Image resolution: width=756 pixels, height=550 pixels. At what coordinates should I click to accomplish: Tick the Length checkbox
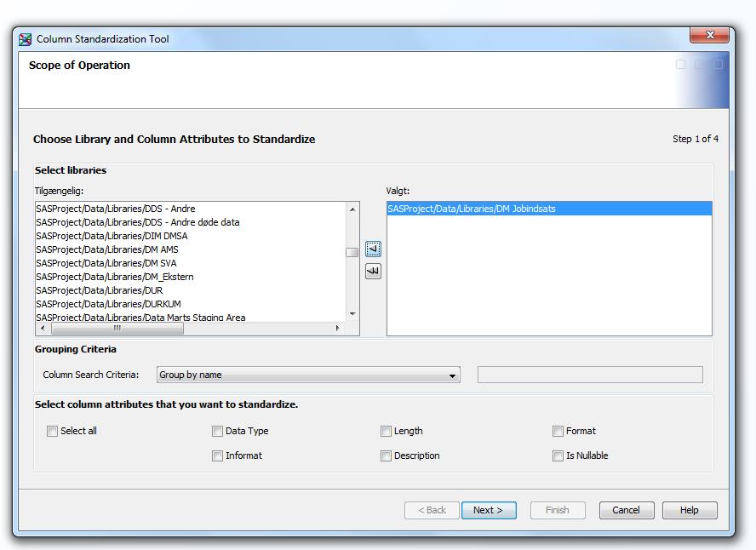[386, 431]
